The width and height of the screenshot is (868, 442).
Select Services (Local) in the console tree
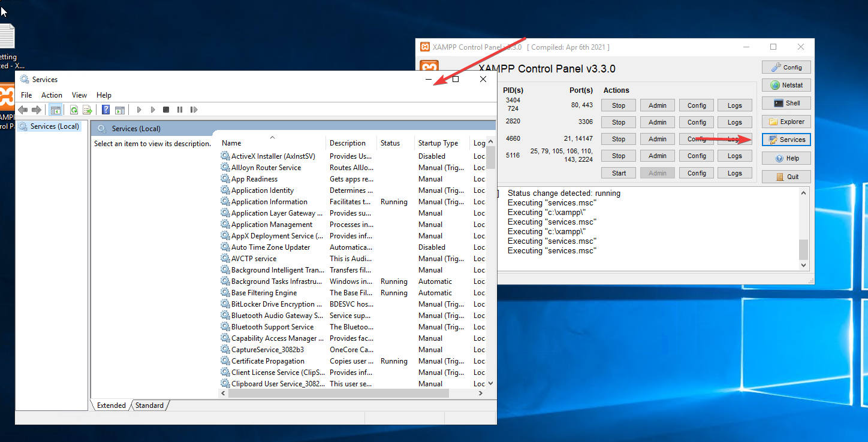coord(55,126)
